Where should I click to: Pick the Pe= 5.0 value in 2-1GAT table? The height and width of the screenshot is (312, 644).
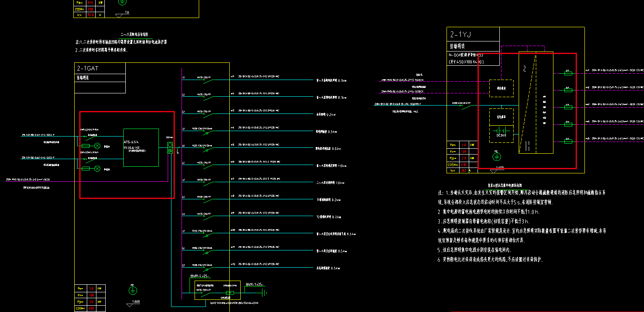91,289
